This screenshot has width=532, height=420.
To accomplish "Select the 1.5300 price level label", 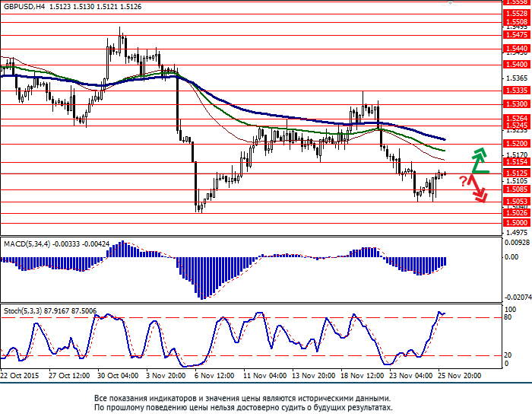I will tap(516, 104).
